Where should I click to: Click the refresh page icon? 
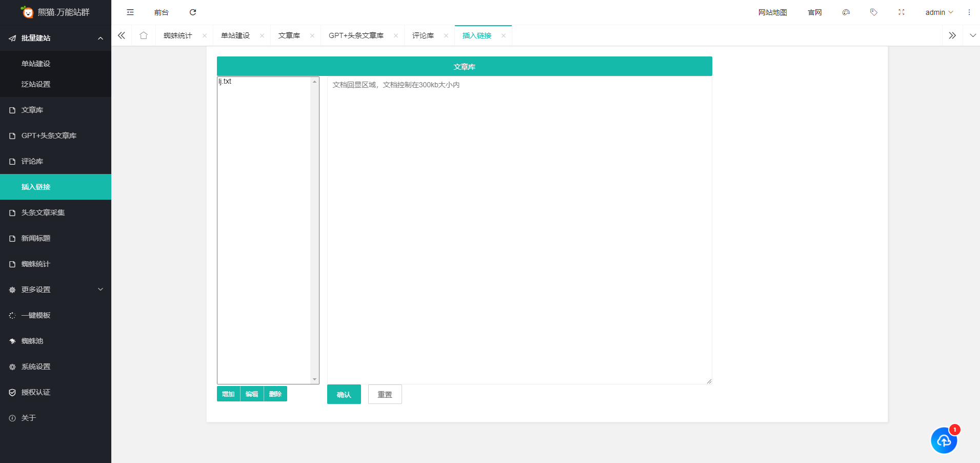point(193,12)
